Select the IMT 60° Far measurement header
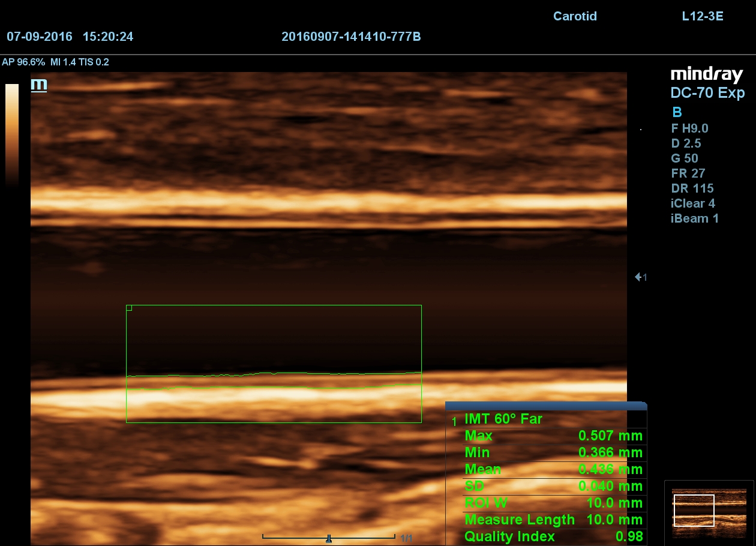Image resolution: width=756 pixels, height=546 pixels. coord(503,419)
